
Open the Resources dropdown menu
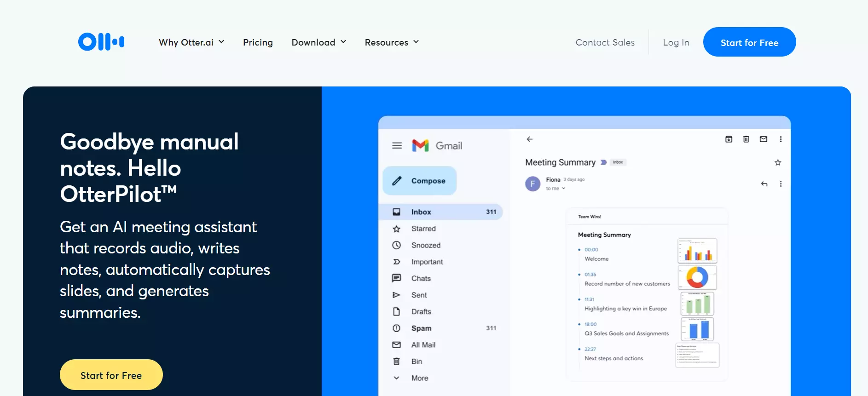click(x=392, y=42)
